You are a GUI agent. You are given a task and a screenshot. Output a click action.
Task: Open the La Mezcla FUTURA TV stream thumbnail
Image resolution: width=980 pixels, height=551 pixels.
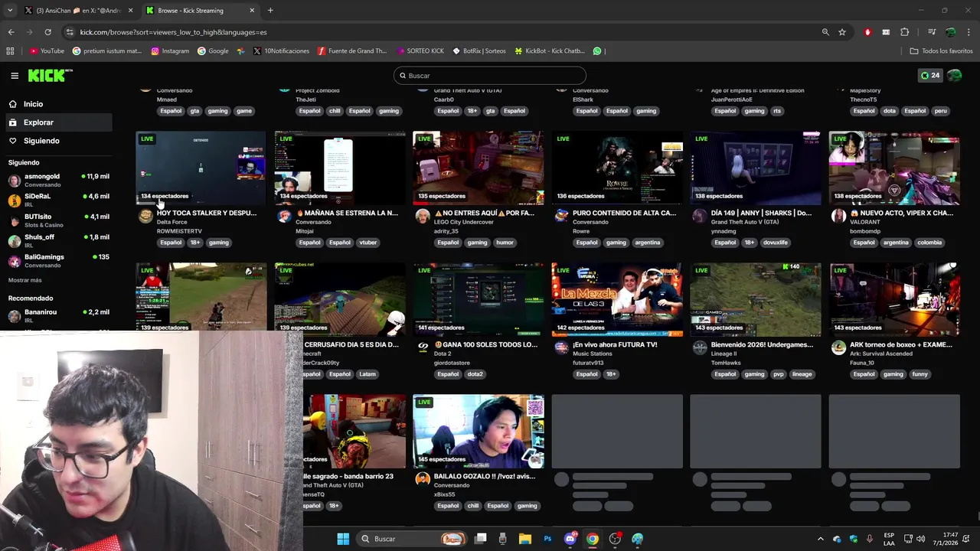coord(617,299)
